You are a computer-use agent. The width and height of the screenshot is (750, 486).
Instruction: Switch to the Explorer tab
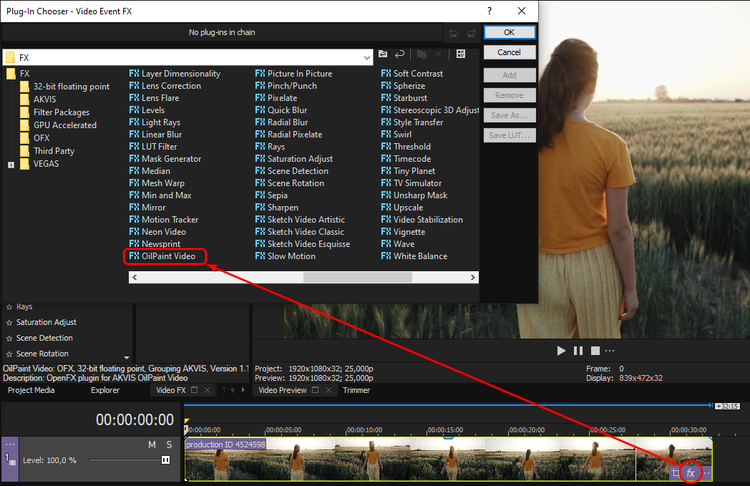coord(105,390)
